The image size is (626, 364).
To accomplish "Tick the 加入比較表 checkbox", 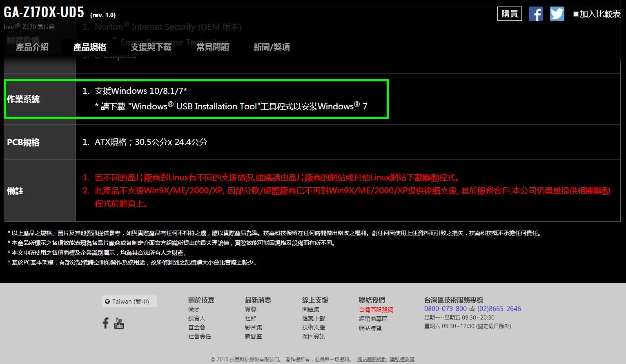I will [576, 14].
